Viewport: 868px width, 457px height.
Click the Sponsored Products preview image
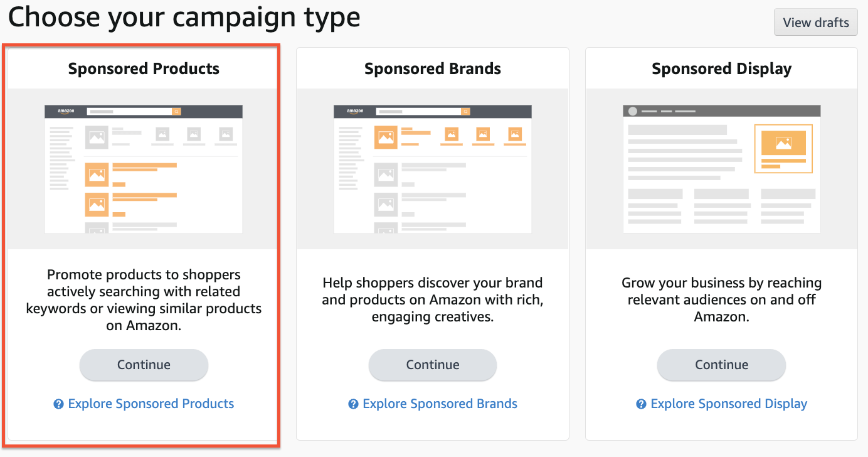(x=143, y=168)
